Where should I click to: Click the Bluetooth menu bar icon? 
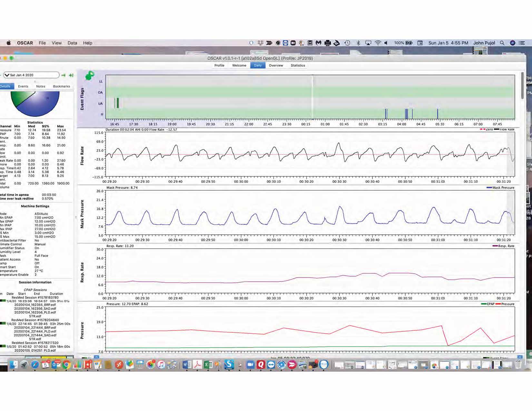(x=358, y=43)
